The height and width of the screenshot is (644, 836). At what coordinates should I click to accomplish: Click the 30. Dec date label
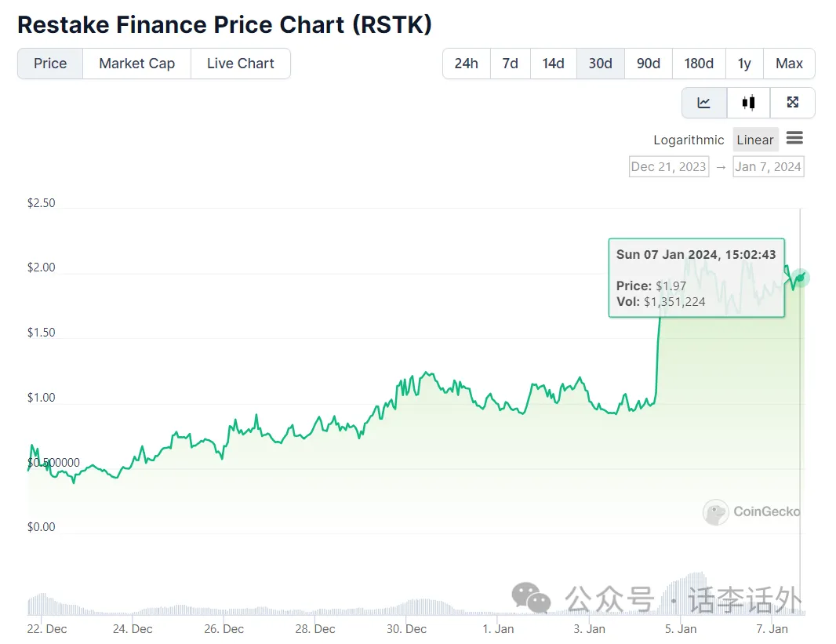pyautogui.click(x=407, y=629)
